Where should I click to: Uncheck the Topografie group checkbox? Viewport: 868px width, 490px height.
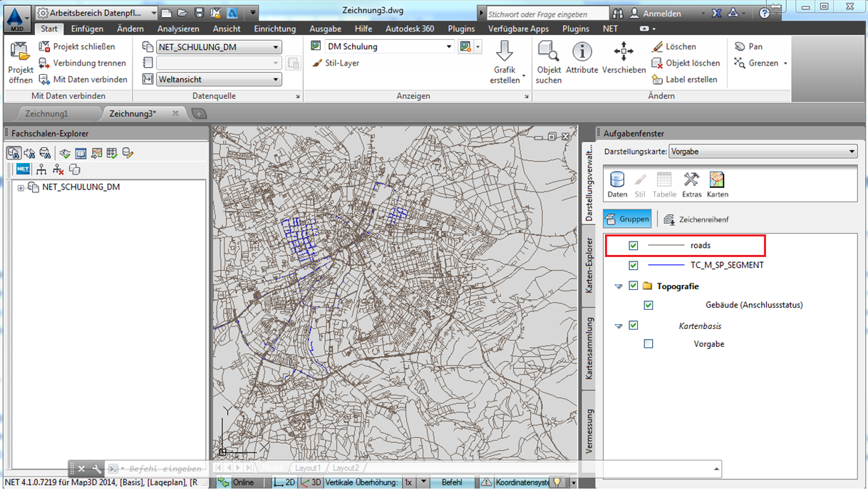tap(634, 286)
